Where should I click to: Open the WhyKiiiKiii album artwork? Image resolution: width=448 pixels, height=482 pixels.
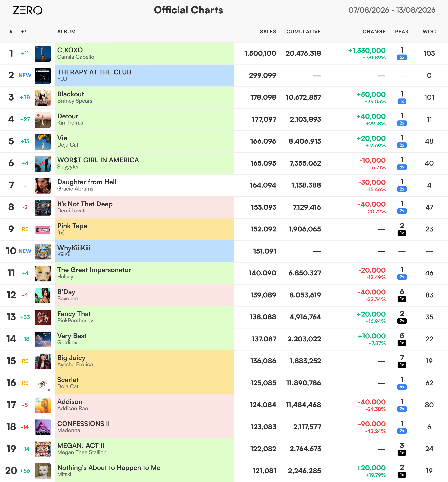(x=43, y=251)
